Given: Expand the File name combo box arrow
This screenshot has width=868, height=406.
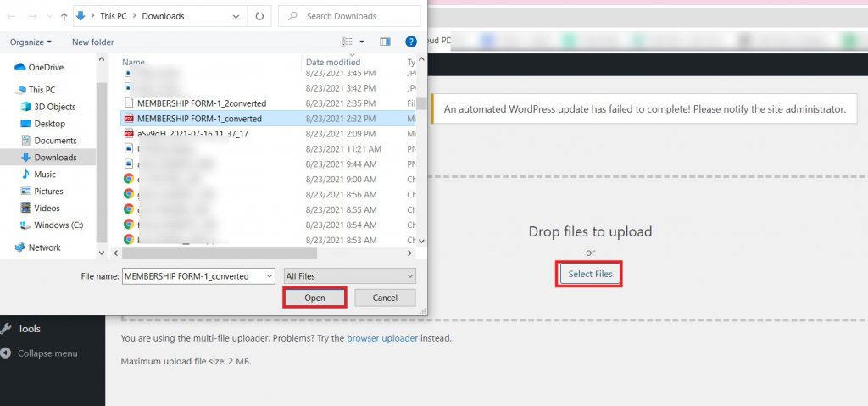Looking at the screenshot, I should click(270, 275).
